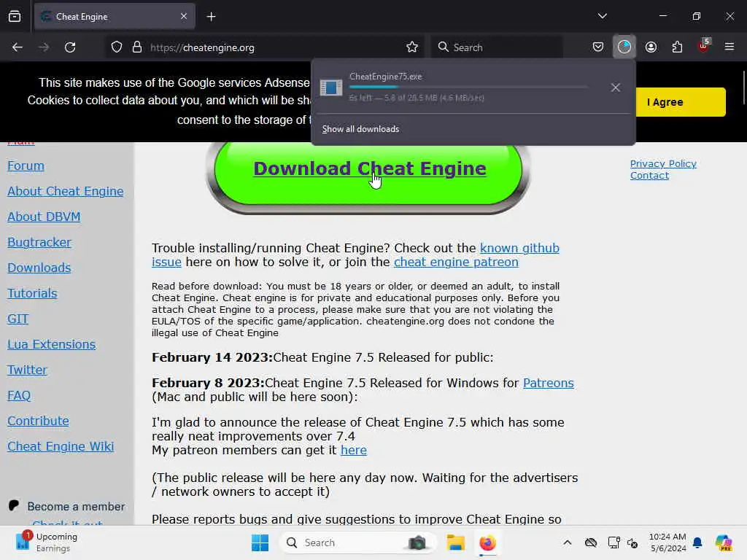Go to the Downloads sidebar link
The width and height of the screenshot is (747, 560).
coord(39,268)
